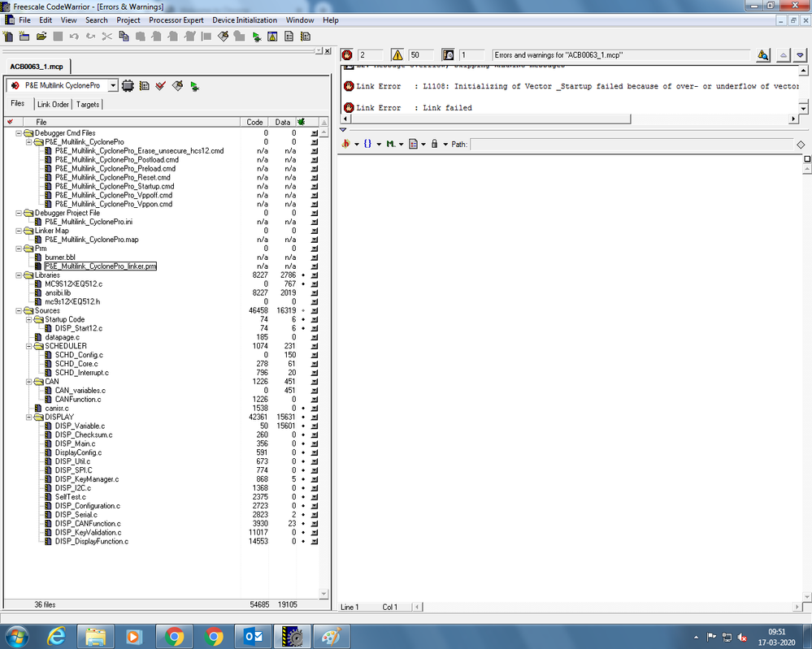Select the ACB0063_1.mcp project tab
The height and width of the screenshot is (649, 812).
[x=37, y=67]
